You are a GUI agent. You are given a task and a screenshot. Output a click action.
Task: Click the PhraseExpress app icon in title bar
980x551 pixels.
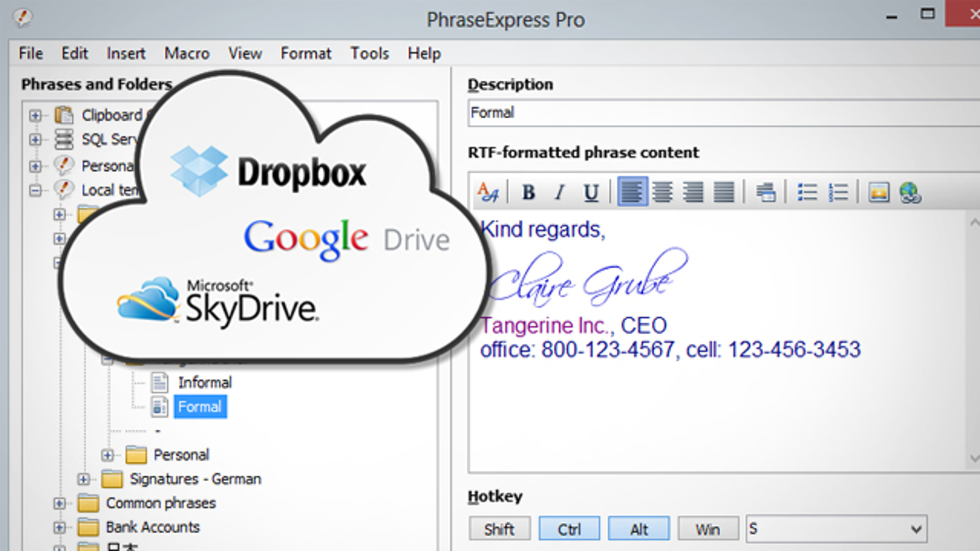[x=22, y=17]
